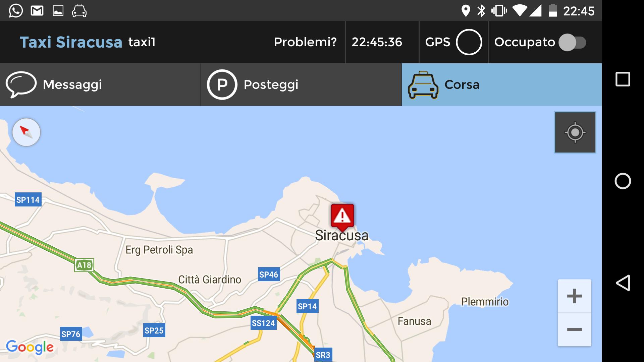Reset map orientation with compass icon
Viewport: 644px width, 362px height.
tap(26, 132)
